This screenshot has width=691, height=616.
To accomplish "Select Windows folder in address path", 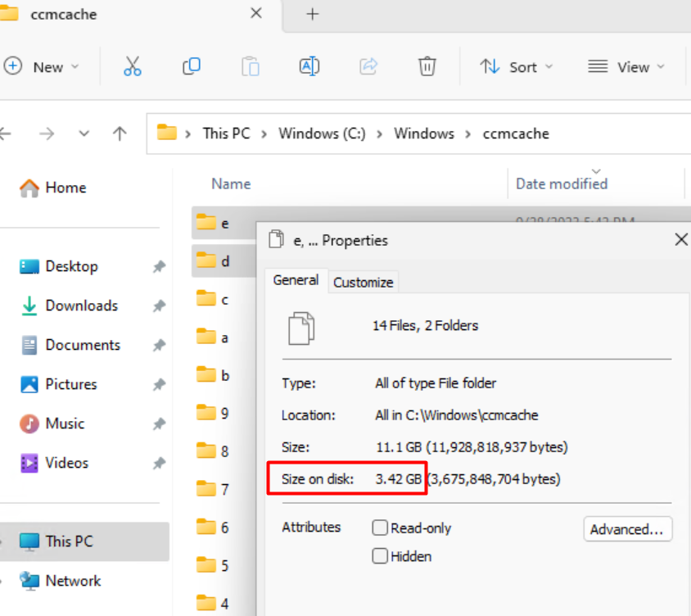I will (424, 134).
